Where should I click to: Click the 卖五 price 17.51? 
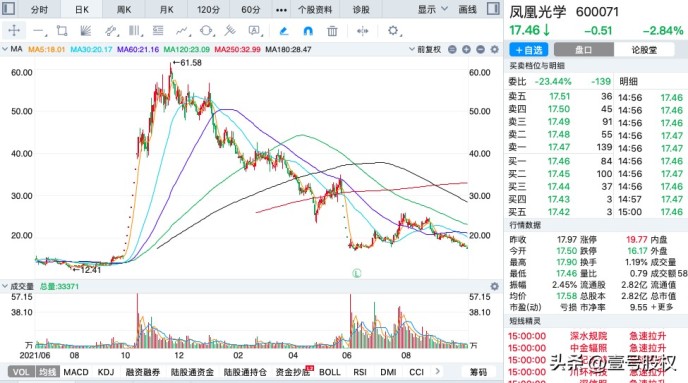click(x=559, y=97)
